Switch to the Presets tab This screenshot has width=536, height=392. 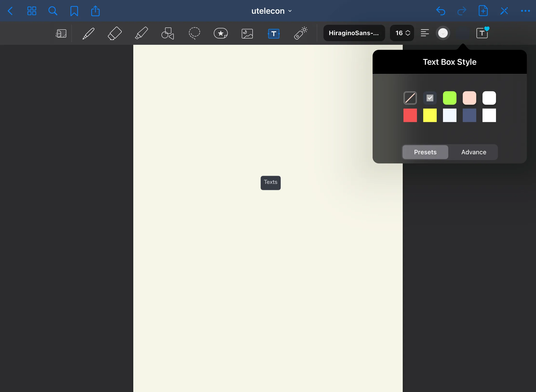[x=425, y=152]
